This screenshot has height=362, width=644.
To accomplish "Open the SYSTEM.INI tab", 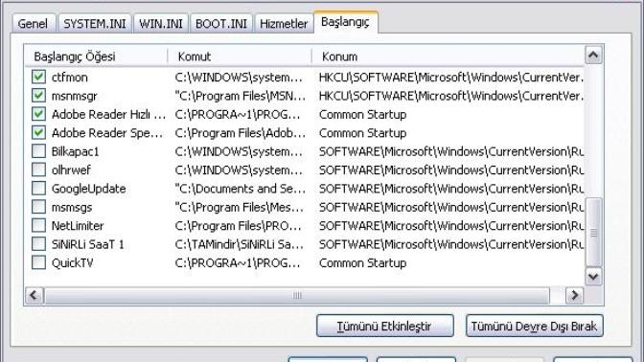I will click(95, 23).
